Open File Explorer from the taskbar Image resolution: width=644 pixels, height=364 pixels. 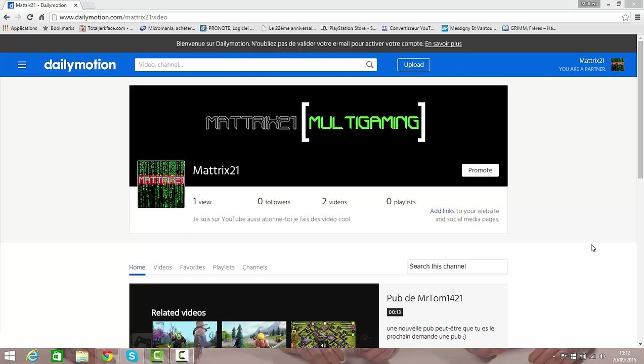click(x=82, y=356)
